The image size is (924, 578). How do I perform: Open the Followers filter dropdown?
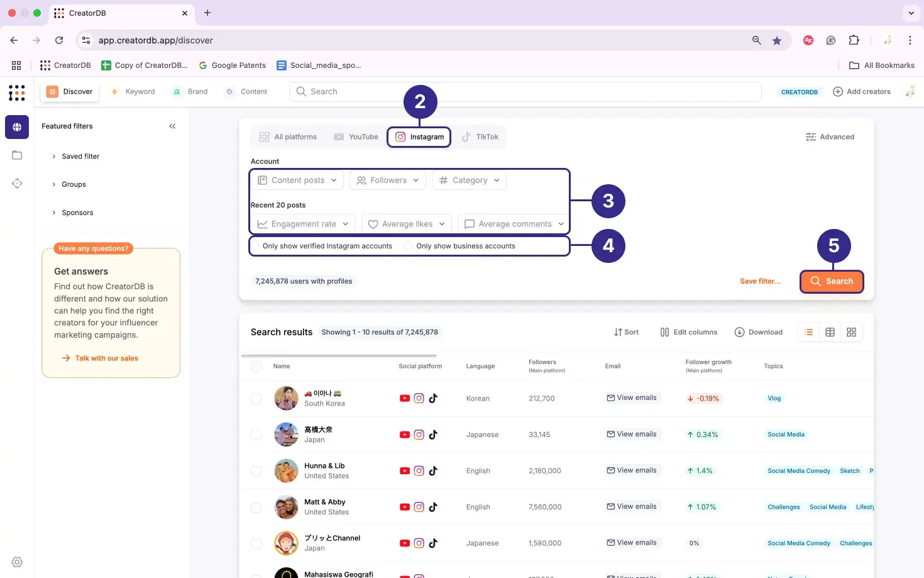click(388, 181)
